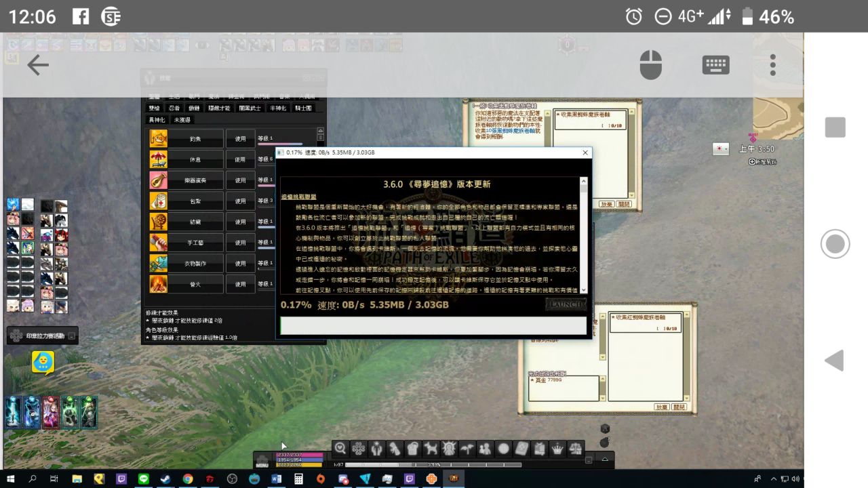The width and height of the screenshot is (868, 488).
Task: Click the 樂器演奏 instrument skill icon
Action: pyautogui.click(x=159, y=180)
